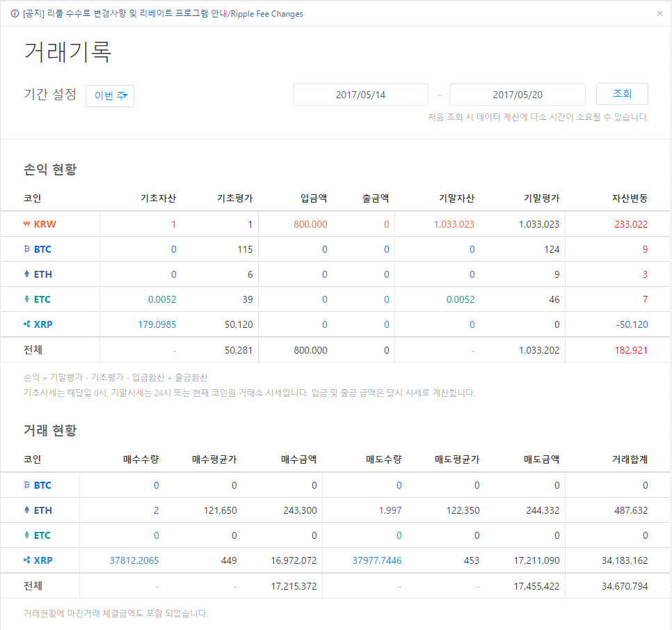Open the Ripple Fee Changes notice link
672x630 pixels.
(163, 14)
